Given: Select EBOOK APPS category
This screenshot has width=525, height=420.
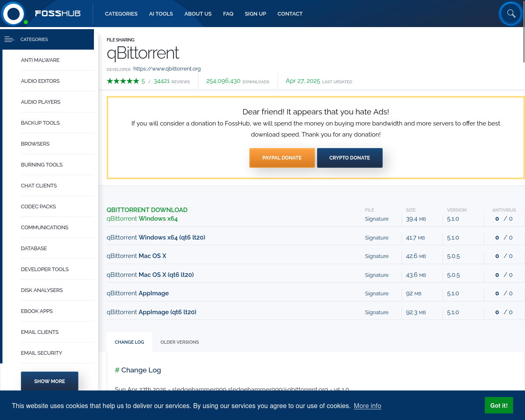Looking at the screenshot, I should (37, 311).
